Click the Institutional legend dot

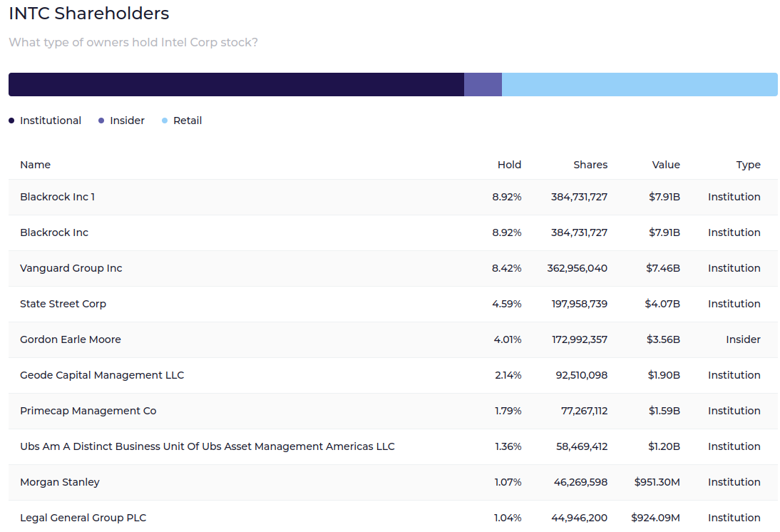click(x=11, y=121)
